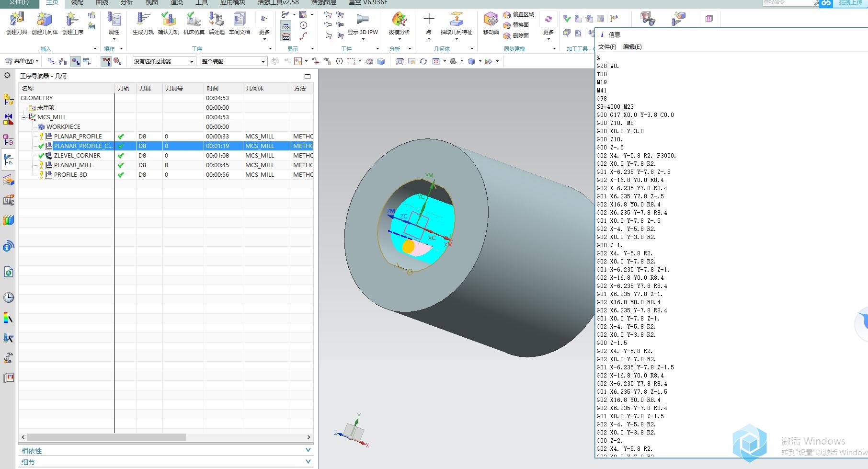This screenshot has height=469, width=868.
Task: Toggle Program Order View navigator button
Action: (51, 61)
